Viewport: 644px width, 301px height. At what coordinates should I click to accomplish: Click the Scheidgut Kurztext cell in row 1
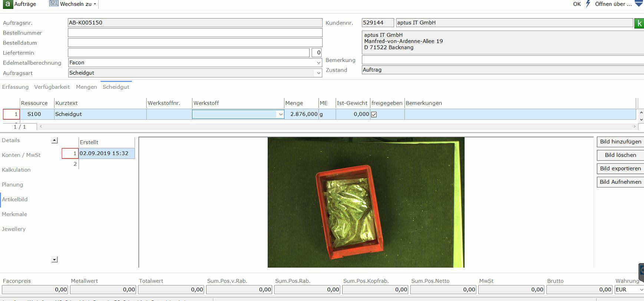click(100, 114)
